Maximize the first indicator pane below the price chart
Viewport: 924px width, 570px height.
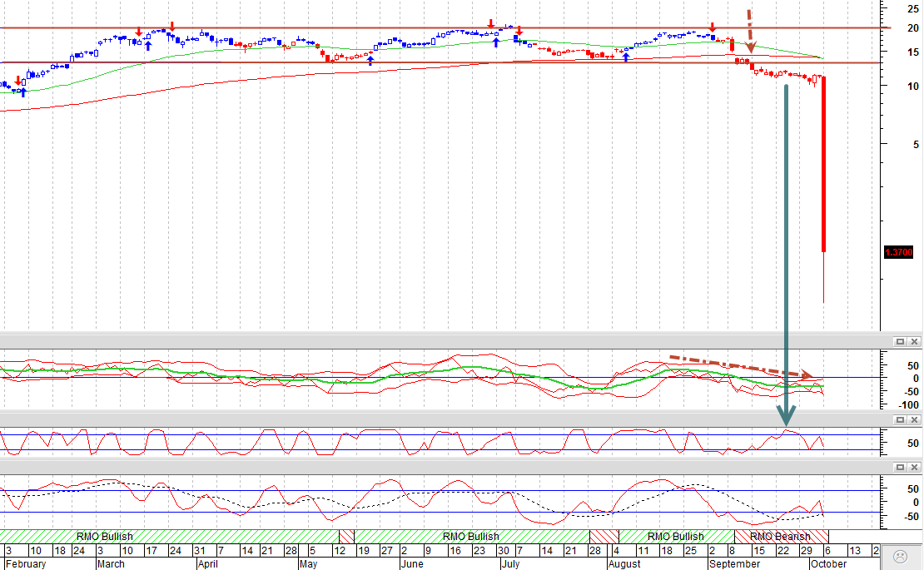[x=900, y=341]
